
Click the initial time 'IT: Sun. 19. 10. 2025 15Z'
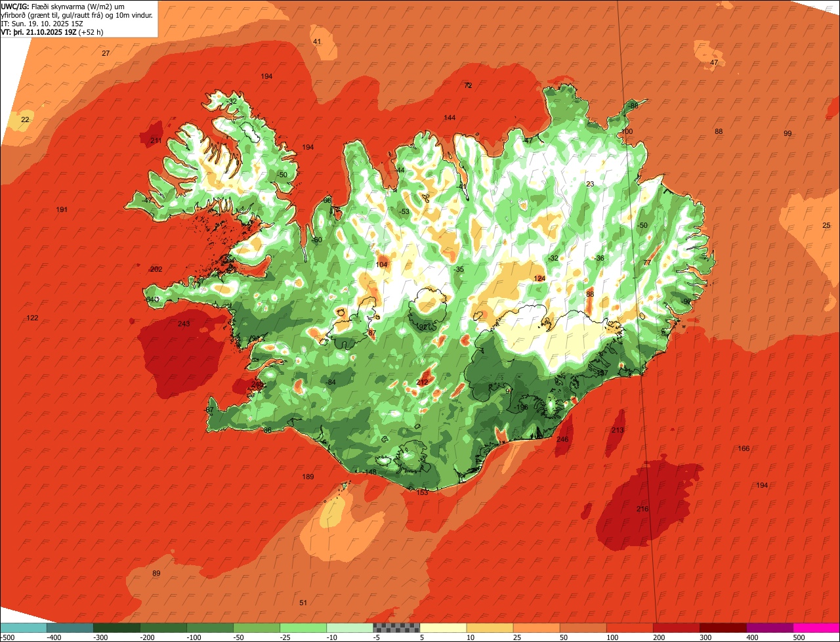pyautogui.click(x=43, y=23)
